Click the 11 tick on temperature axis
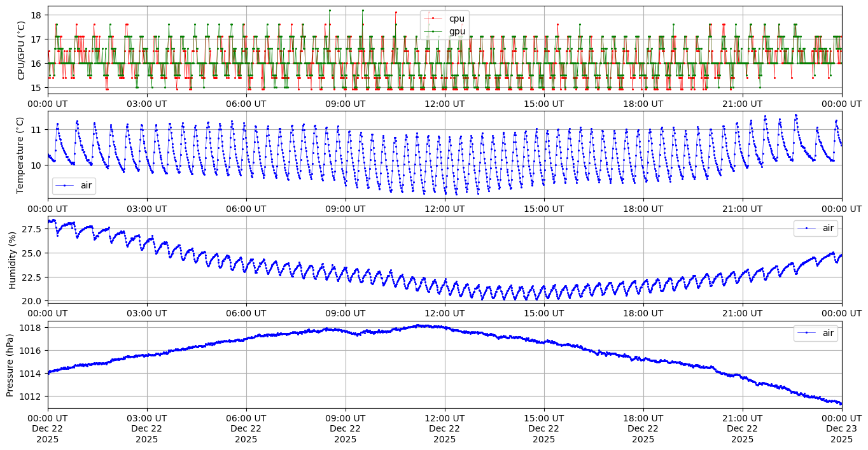The image size is (868, 450). pyautogui.click(x=36, y=129)
